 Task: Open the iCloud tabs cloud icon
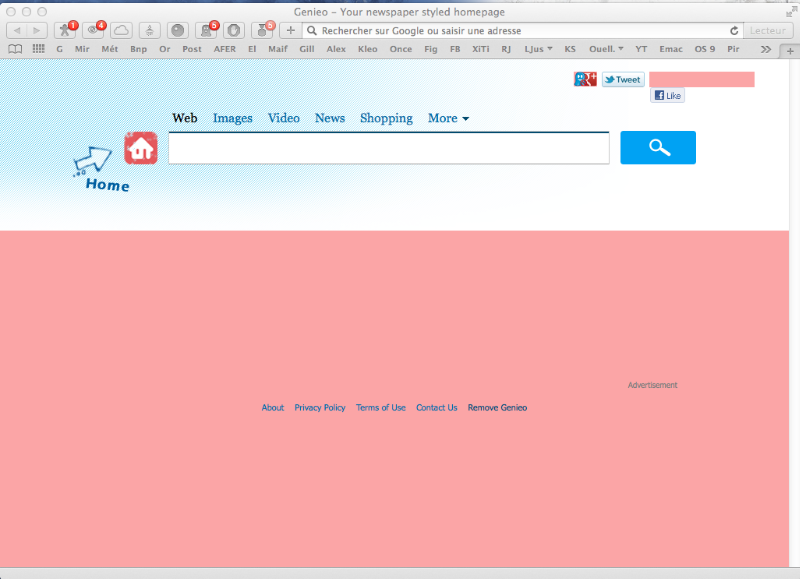[121, 31]
